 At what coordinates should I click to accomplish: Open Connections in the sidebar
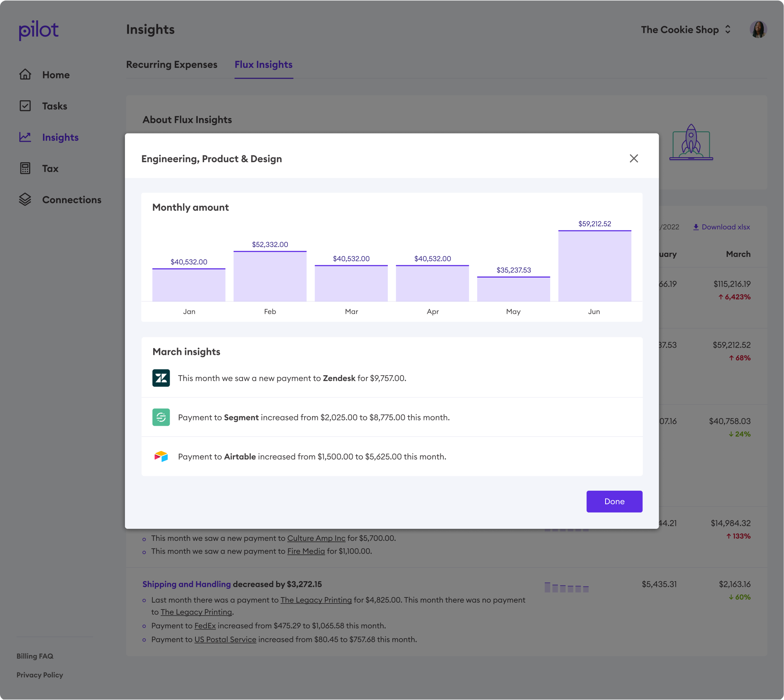coord(72,200)
